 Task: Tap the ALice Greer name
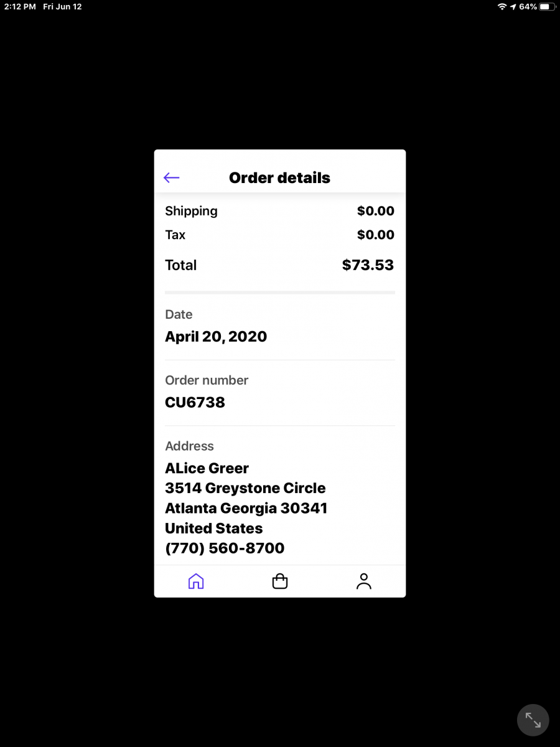click(207, 468)
